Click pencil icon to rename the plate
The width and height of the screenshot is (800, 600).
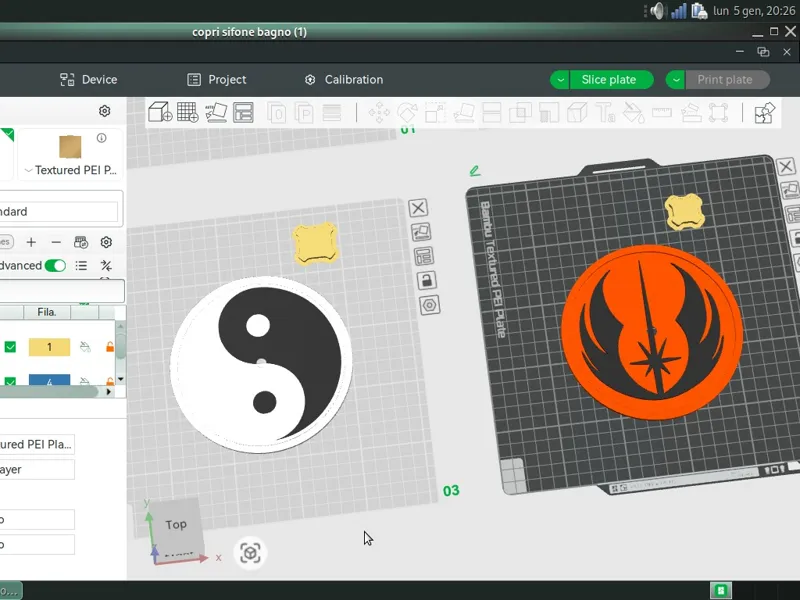coord(474,170)
